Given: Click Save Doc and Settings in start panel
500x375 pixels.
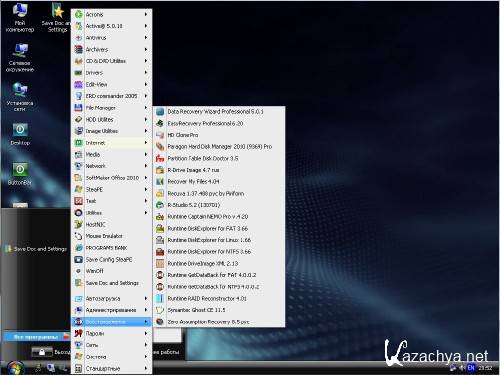Looking at the screenshot, I should coord(36,249).
